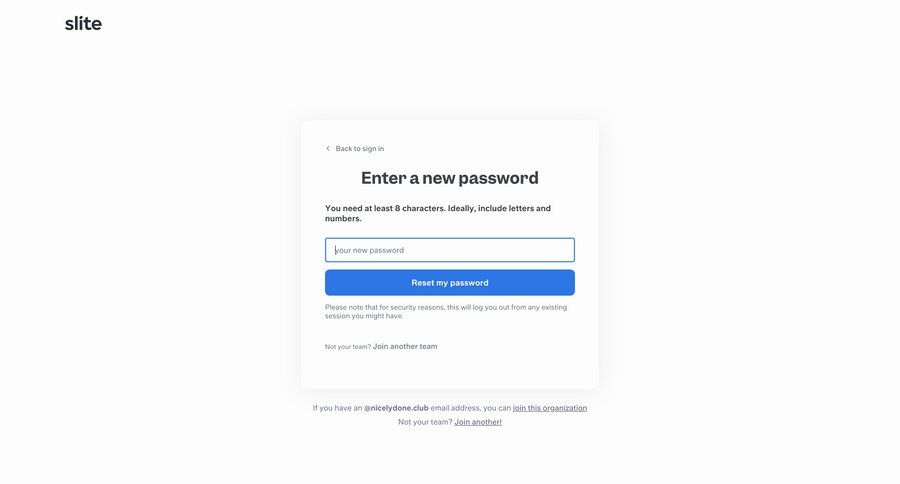Image resolution: width=900 pixels, height=484 pixels.
Task: Click Ideally, include letters and phrase
Action: pyautogui.click(x=499, y=208)
